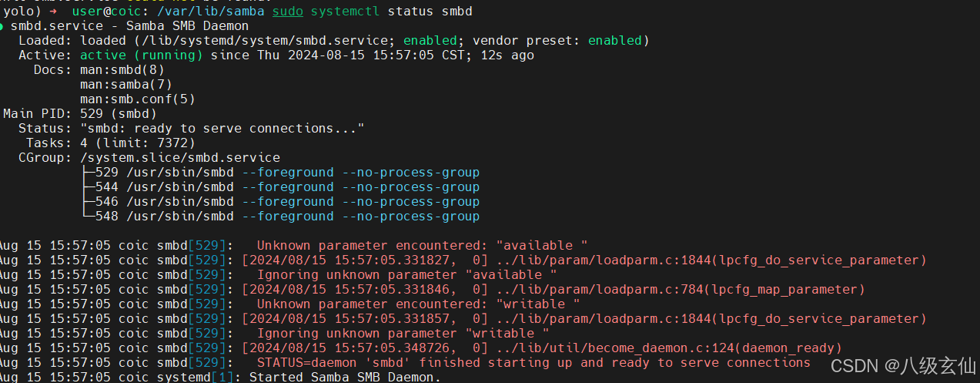980x383 pixels.
Task: Click the 'man:smbd(8)' docs entry
Action: click(x=122, y=70)
